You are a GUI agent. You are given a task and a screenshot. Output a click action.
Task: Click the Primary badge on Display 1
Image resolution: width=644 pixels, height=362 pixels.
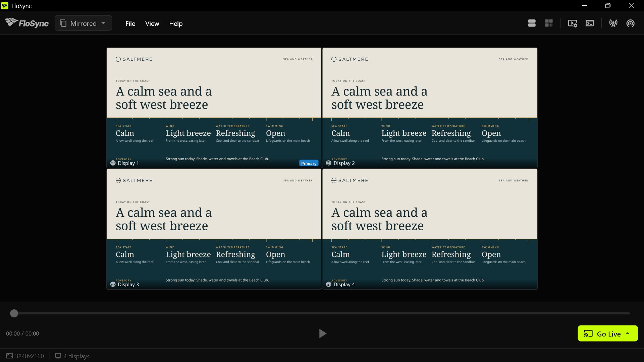309,163
